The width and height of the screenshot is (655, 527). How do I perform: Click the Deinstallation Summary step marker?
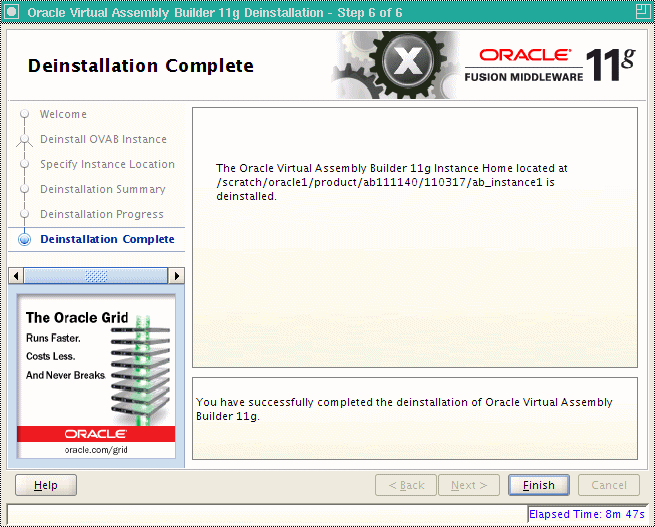click(25, 189)
